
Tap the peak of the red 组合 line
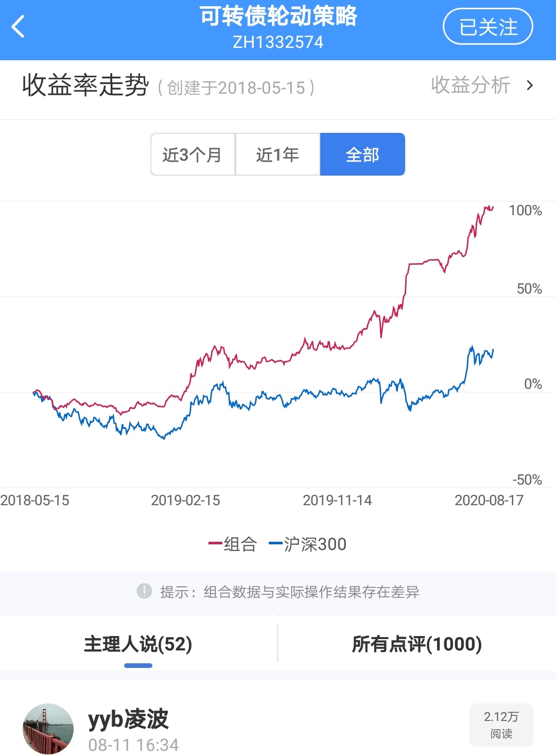(x=486, y=207)
